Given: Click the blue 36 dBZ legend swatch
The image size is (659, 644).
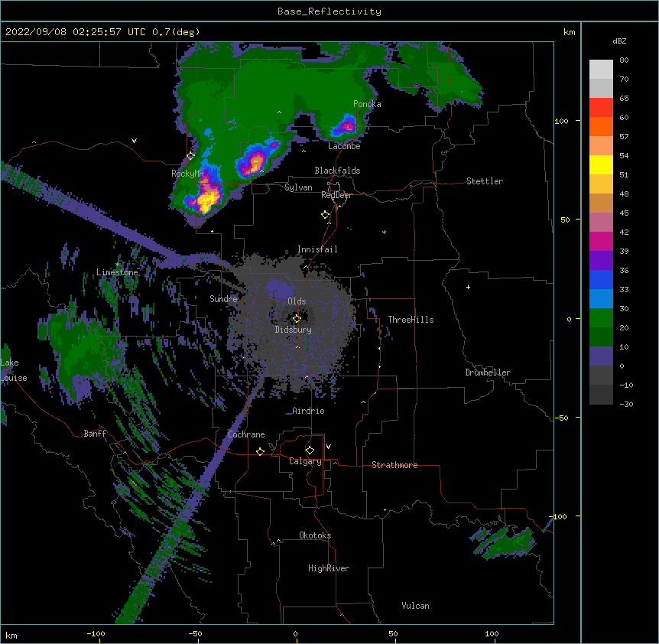Looking at the screenshot, I should point(601,279).
